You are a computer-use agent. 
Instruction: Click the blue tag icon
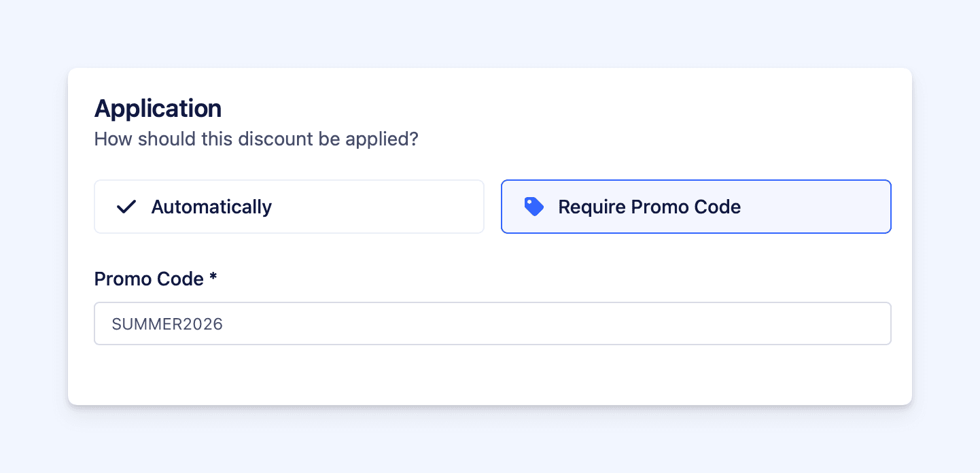[x=533, y=207]
